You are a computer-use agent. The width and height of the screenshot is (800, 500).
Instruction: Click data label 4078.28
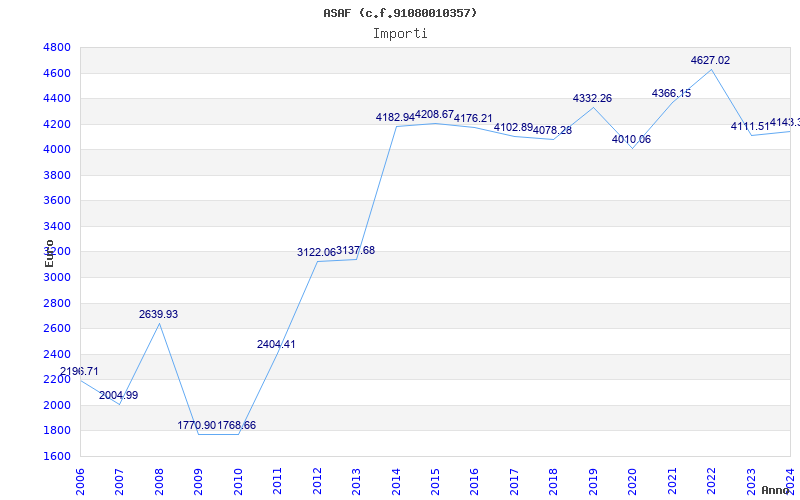(x=553, y=131)
